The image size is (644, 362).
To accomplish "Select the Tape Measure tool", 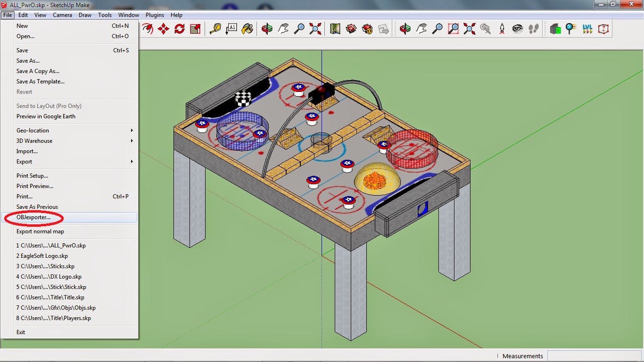I will [x=215, y=29].
